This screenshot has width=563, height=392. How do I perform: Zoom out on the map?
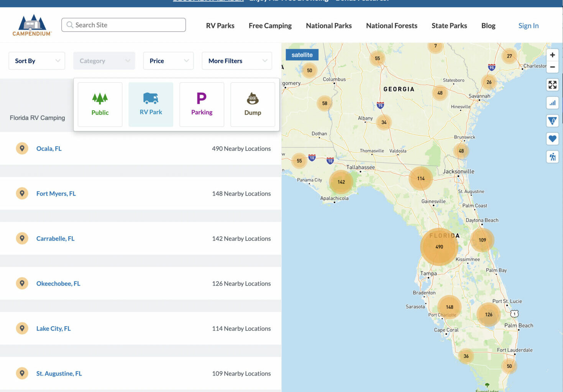pyautogui.click(x=552, y=67)
